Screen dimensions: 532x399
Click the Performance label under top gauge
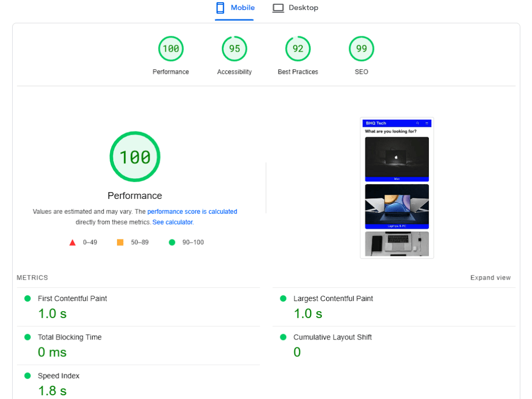click(x=171, y=72)
